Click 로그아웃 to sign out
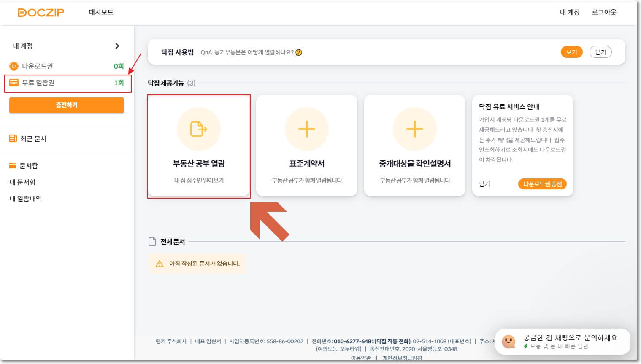Screen dimensions: 641x364 tap(604, 12)
